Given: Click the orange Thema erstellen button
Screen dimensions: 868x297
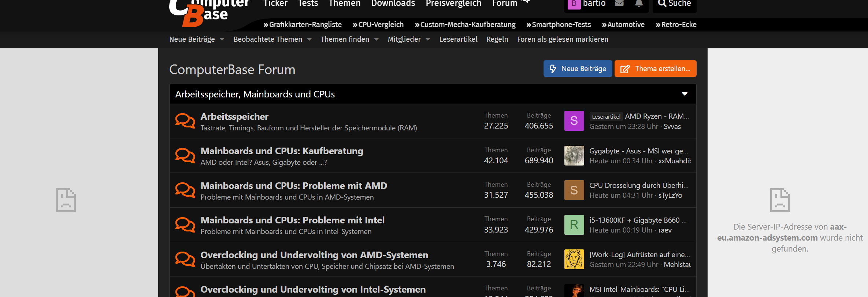Looking at the screenshot, I should [656, 68].
